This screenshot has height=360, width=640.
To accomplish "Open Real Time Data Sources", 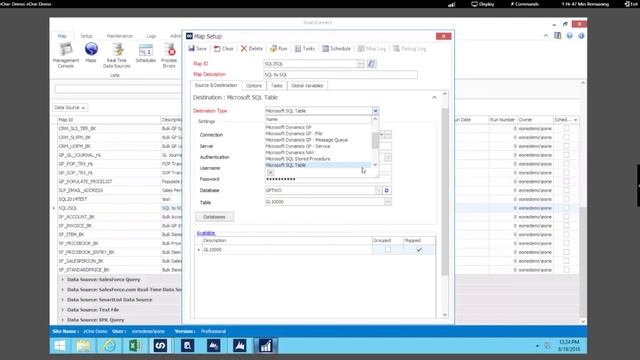I will coord(117,55).
